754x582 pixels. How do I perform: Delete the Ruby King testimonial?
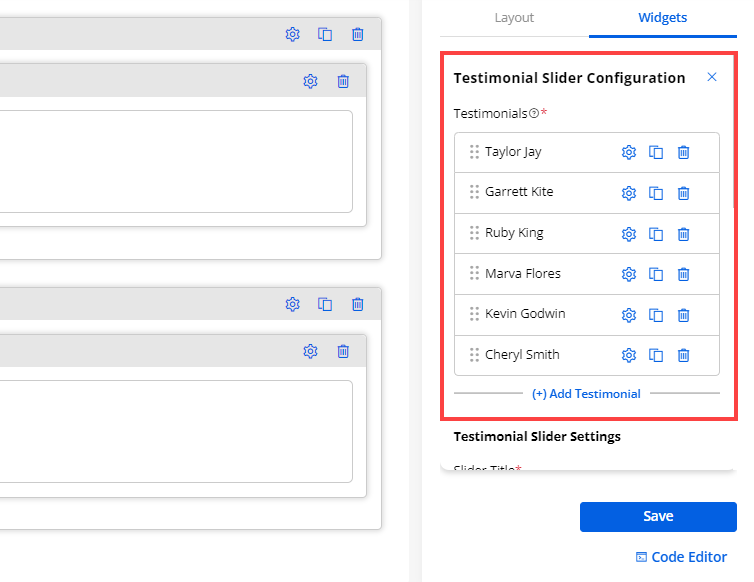coord(684,234)
